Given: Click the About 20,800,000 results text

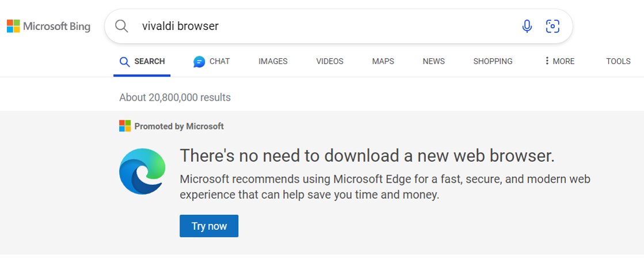Looking at the screenshot, I should point(175,97).
